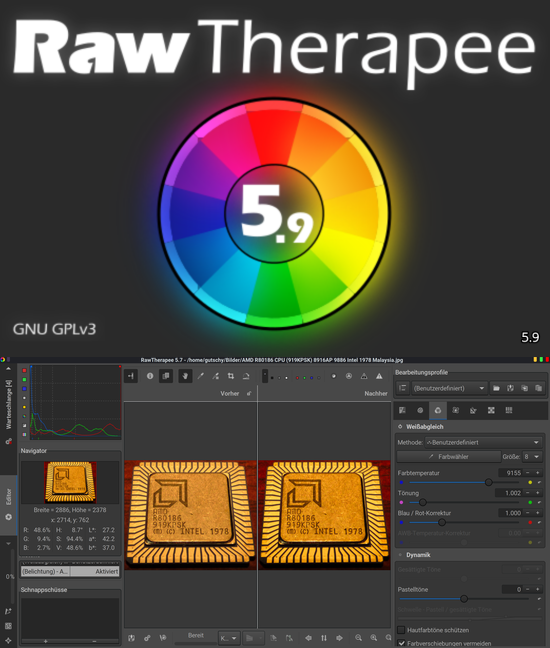Open the Metadata tab in tool panel

coord(509,410)
